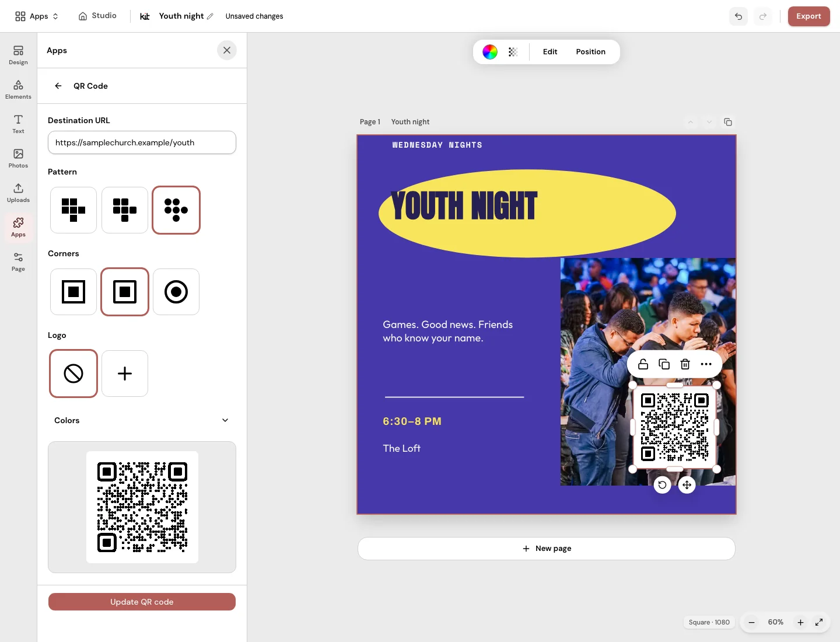Select the sharp square corner style
The image size is (840, 642).
(x=73, y=292)
